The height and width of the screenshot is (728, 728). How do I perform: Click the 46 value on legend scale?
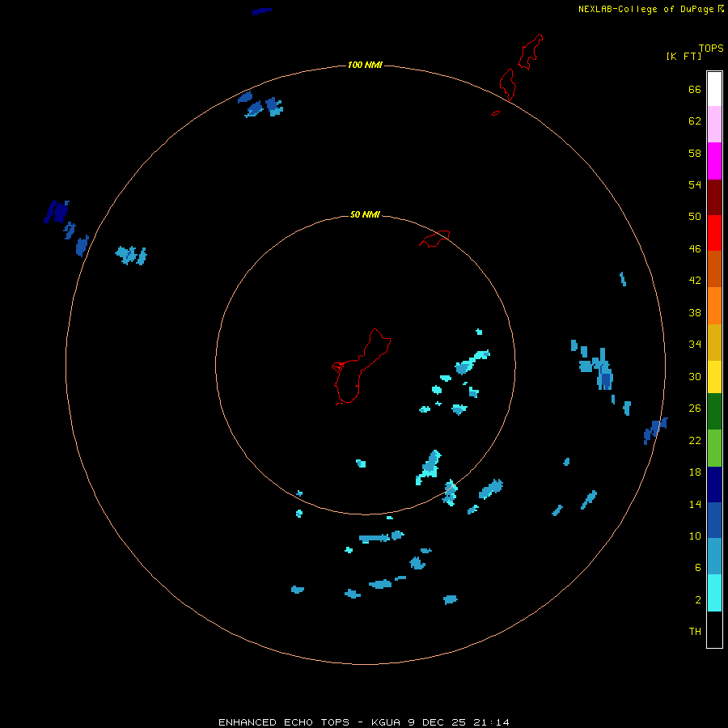coord(695,249)
